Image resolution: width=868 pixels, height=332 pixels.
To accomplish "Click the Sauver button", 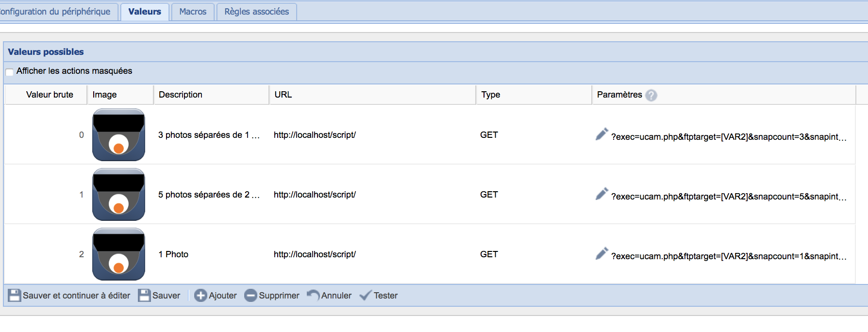I will (159, 296).
